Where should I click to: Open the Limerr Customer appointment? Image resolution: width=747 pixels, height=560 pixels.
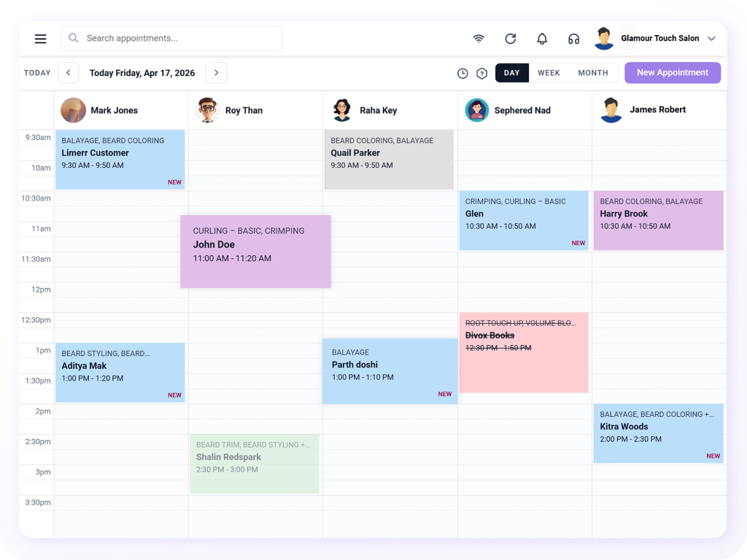[120, 160]
